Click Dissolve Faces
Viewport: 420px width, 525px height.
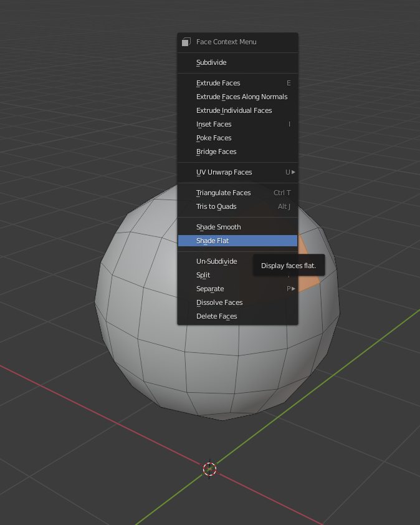coord(237,302)
